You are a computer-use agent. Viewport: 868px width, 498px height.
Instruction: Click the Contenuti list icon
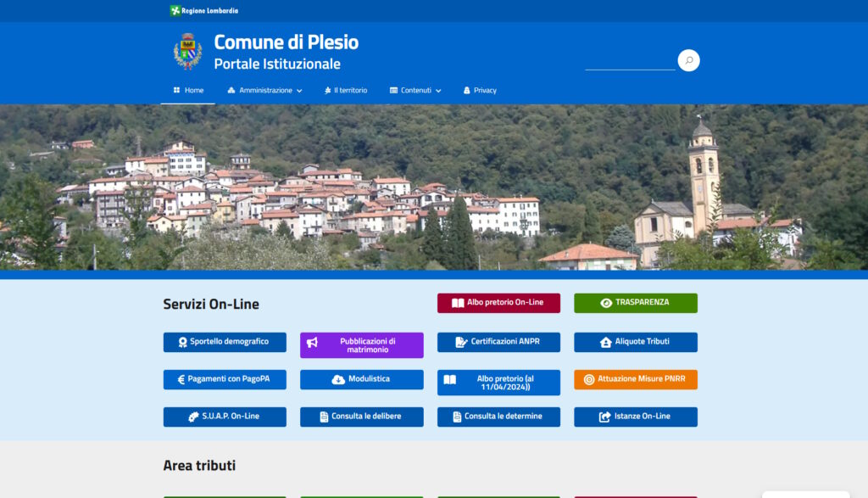(393, 90)
